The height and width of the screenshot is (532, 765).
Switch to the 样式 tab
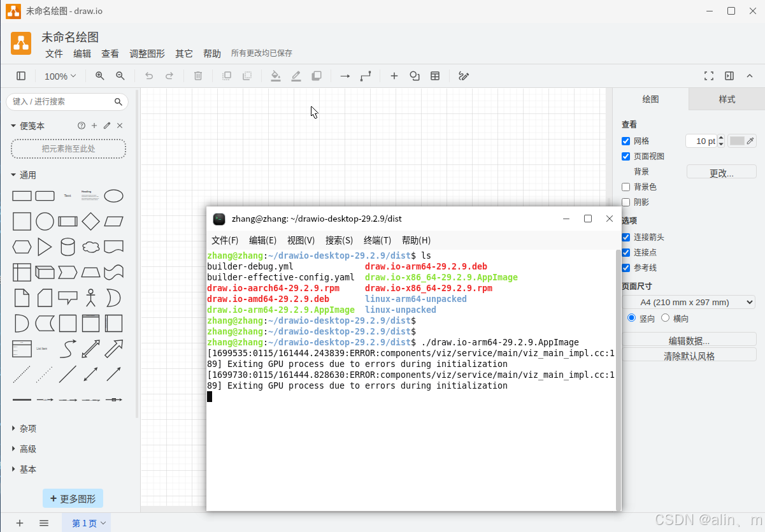[727, 99]
